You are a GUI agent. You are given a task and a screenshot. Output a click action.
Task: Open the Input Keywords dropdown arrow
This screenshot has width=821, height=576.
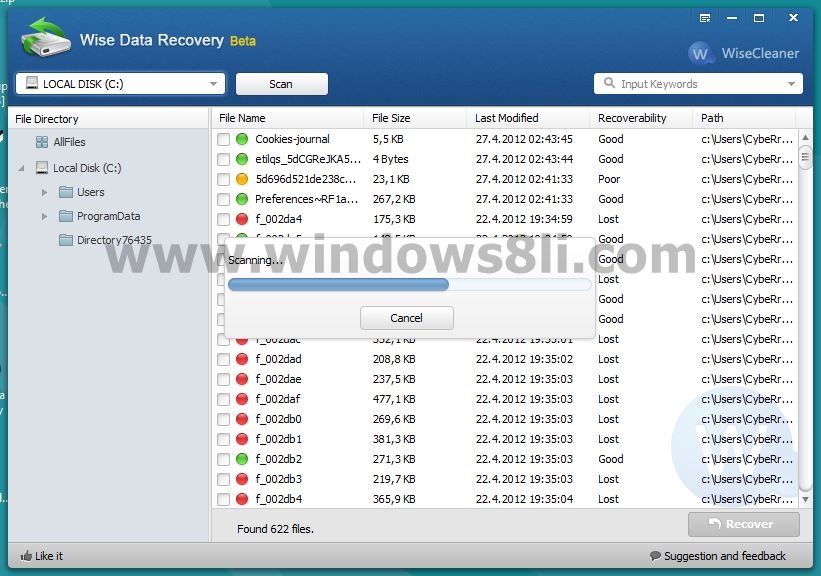pos(791,84)
